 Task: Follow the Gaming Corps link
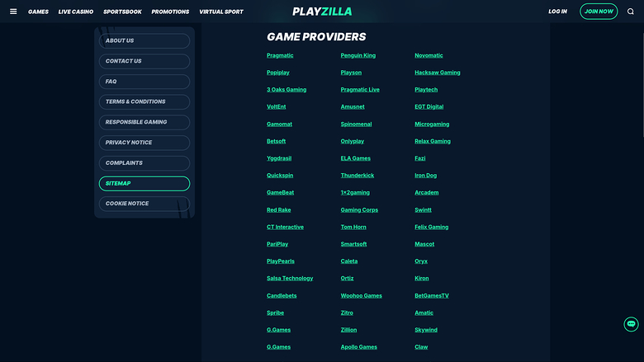(x=359, y=210)
